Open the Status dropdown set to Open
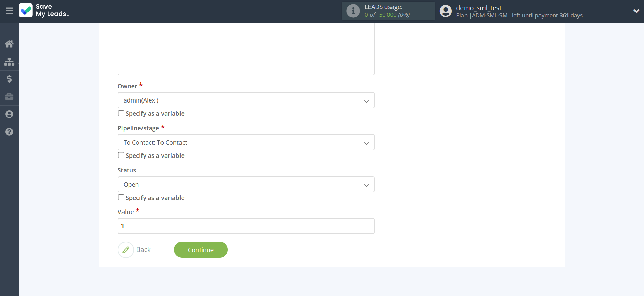The height and width of the screenshot is (296, 644). 246,185
